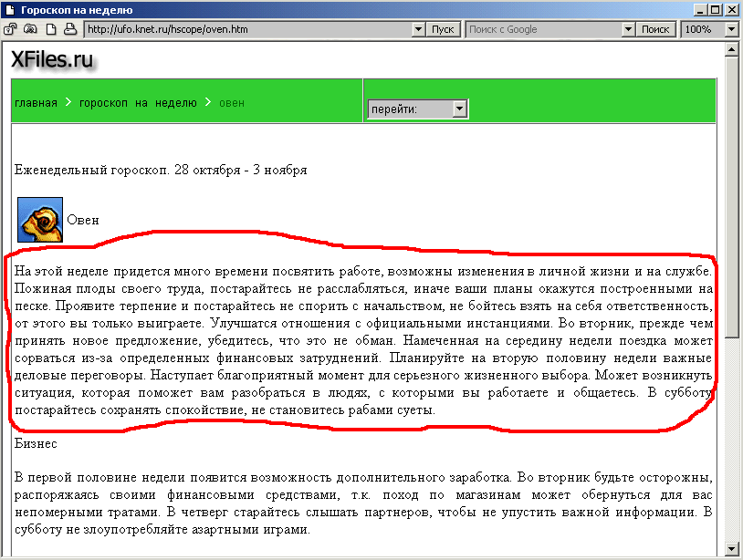Maximize the browser window
Image resolution: width=743 pixels, height=560 pixels.
tap(716, 10)
